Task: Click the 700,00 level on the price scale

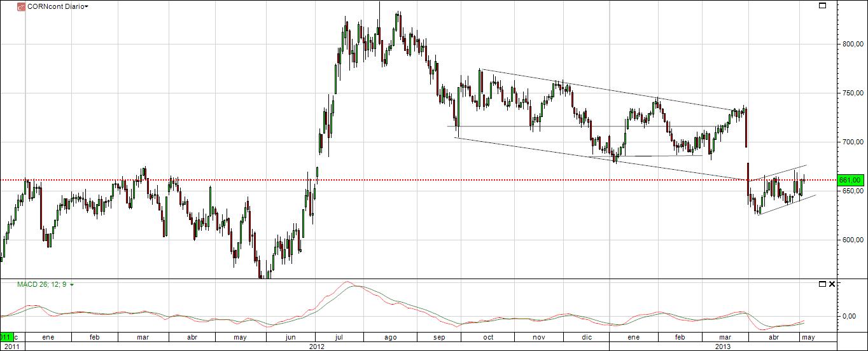Action: [850, 142]
